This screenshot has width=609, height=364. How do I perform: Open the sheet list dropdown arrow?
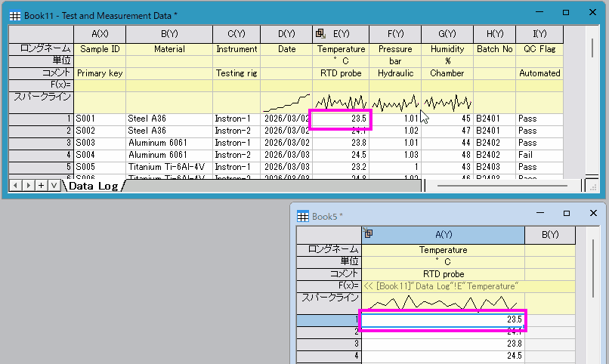tap(54, 186)
